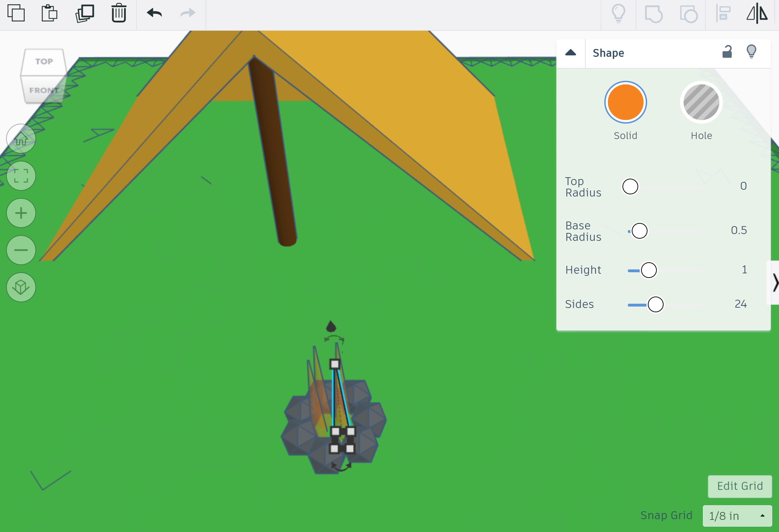This screenshot has height=532, width=779.
Task: Toggle visibility with the Shape panel lightbulb
Action: point(752,52)
